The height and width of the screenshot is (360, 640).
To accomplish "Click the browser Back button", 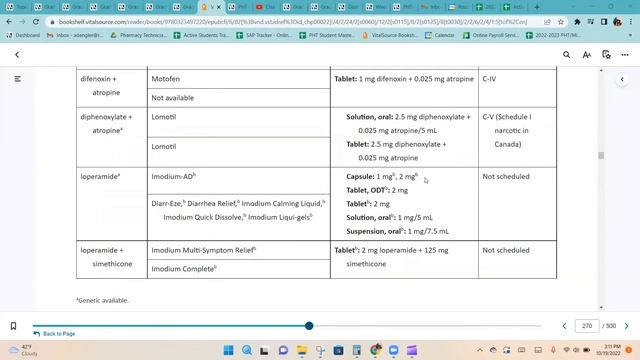I will click(9, 22).
